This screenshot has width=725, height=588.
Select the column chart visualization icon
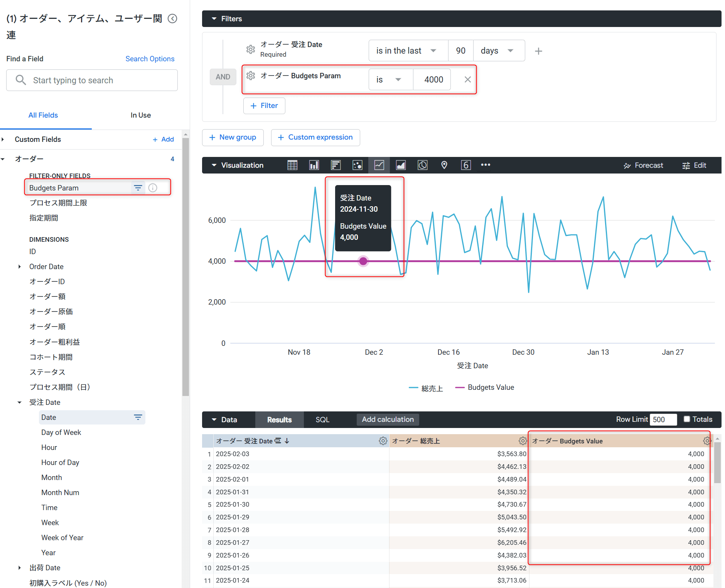[x=314, y=165]
